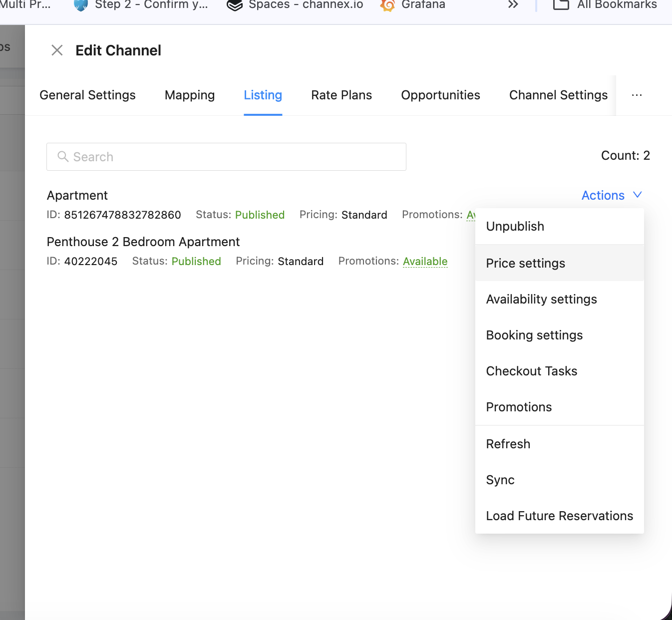Image resolution: width=672 pixels, height=620 pixels.
Task: Click Standard pricing value for Penthouse listing
Action: click(301, 261)
